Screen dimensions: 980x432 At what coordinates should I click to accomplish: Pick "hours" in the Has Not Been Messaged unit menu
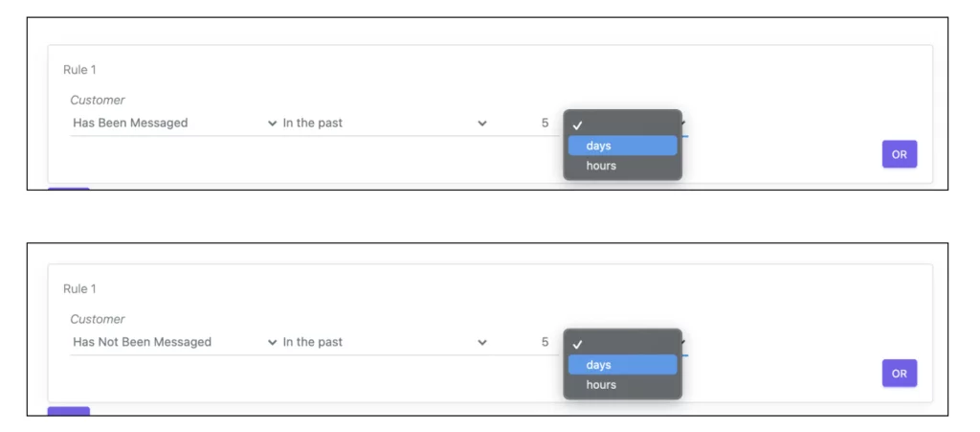point(622,385)
